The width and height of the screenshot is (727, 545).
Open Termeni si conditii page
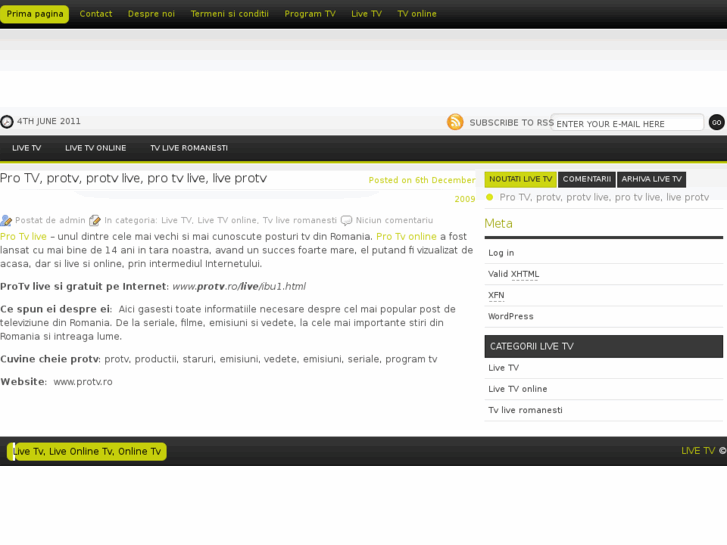230,14
